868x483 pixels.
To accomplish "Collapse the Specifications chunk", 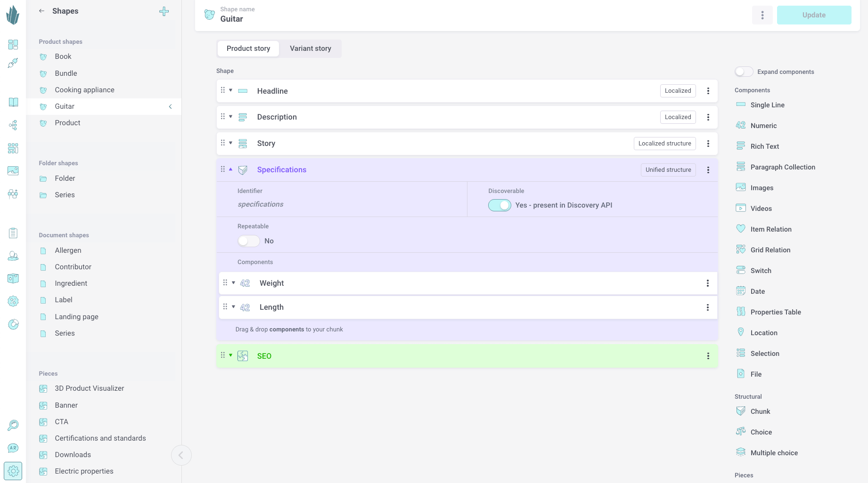I will (231, 169).
